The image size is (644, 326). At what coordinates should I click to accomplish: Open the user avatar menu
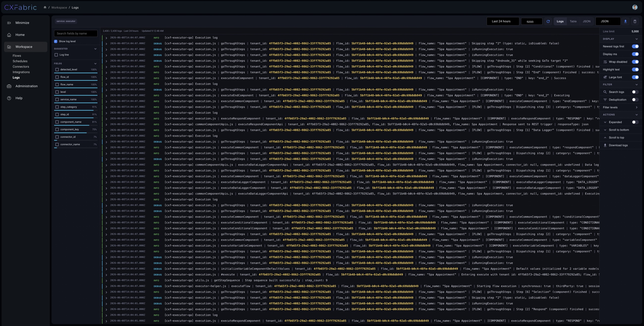pos(635,7)
